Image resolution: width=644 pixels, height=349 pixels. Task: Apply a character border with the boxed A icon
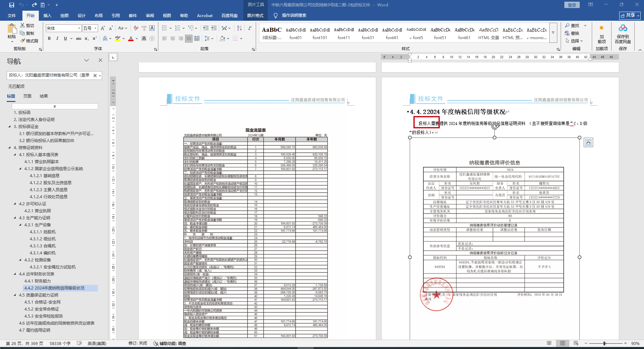152,28
